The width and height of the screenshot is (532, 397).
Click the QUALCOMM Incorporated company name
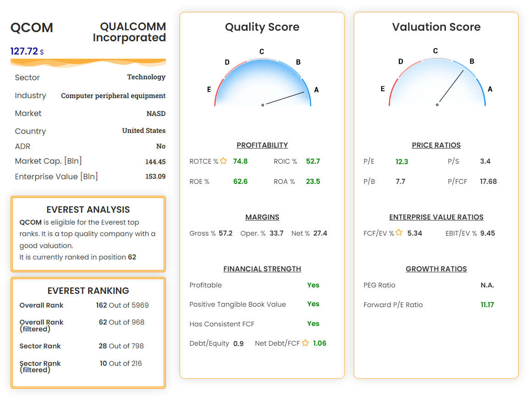point(129,32)
